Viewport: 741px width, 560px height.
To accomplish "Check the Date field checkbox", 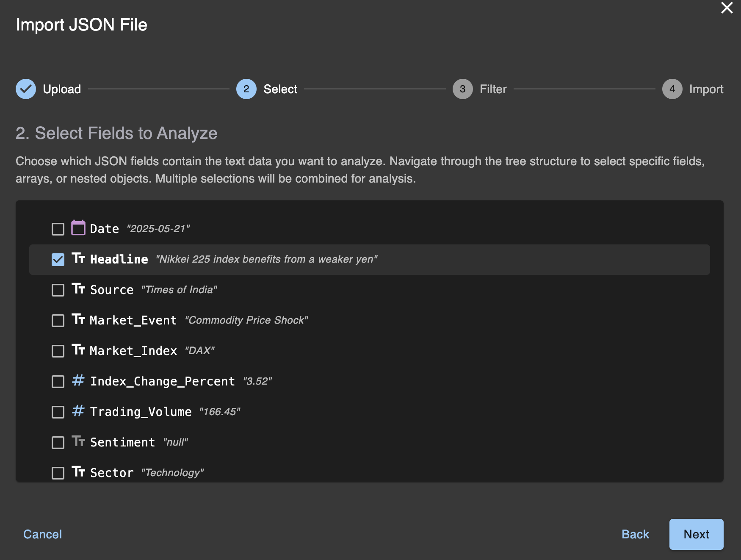I will pyautogui.click(x=58, y=229).
